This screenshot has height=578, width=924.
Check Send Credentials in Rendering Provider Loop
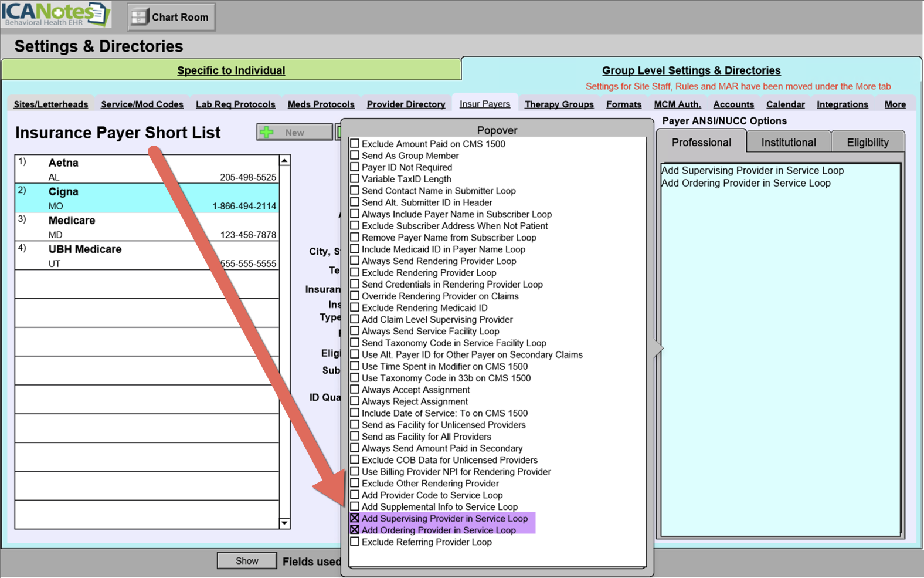coord(355,284)
